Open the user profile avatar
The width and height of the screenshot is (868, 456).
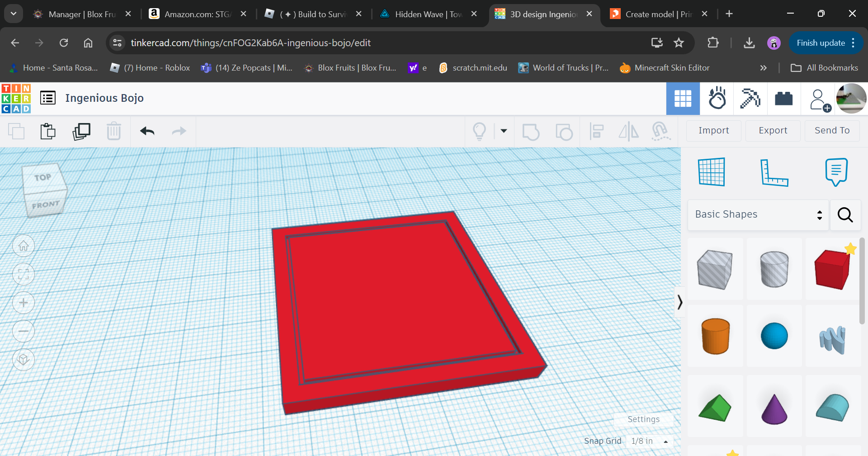851,98
